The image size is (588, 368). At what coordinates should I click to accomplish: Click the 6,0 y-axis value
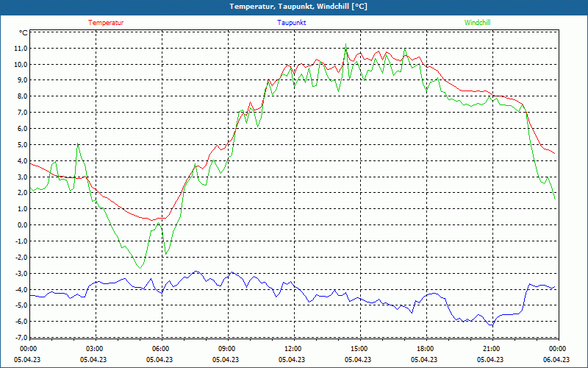pyautogui.click(x=22, y=128)
